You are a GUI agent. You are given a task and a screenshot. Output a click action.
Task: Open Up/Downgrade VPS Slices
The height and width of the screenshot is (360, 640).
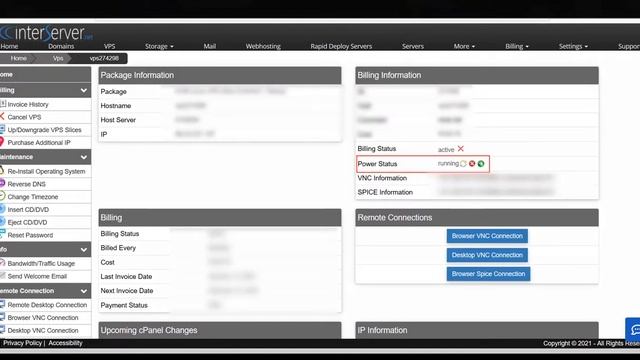44,130
